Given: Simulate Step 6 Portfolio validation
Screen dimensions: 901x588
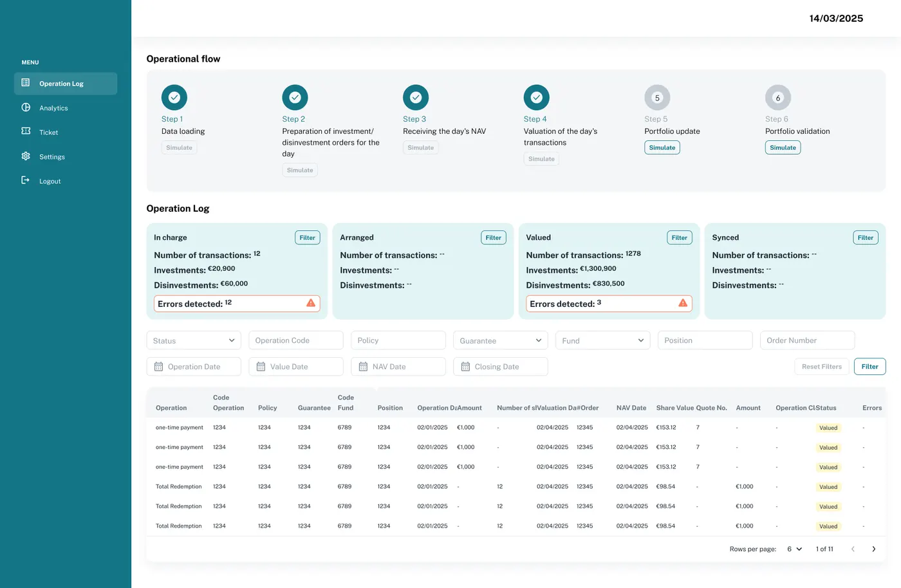Looking at the screenshot, I should click(783, 147).
